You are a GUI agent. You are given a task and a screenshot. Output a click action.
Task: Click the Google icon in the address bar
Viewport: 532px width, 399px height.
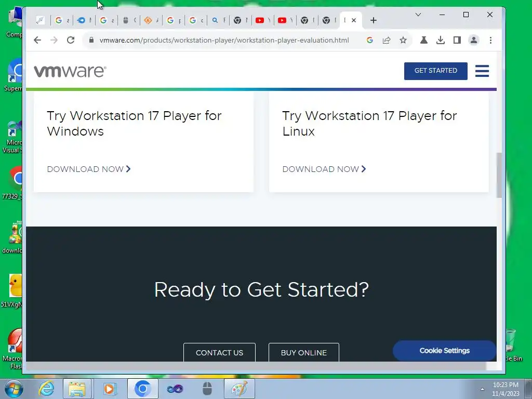pos(370,40)
